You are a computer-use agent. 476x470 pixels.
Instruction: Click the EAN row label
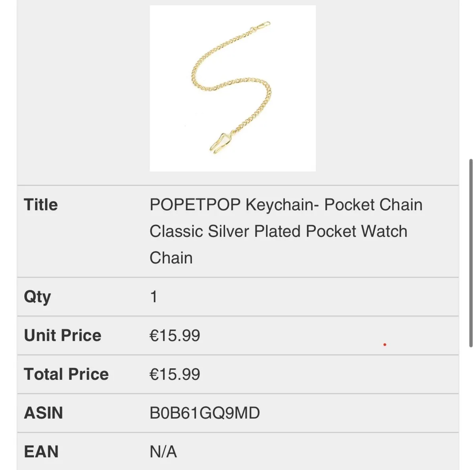(41, 452)
